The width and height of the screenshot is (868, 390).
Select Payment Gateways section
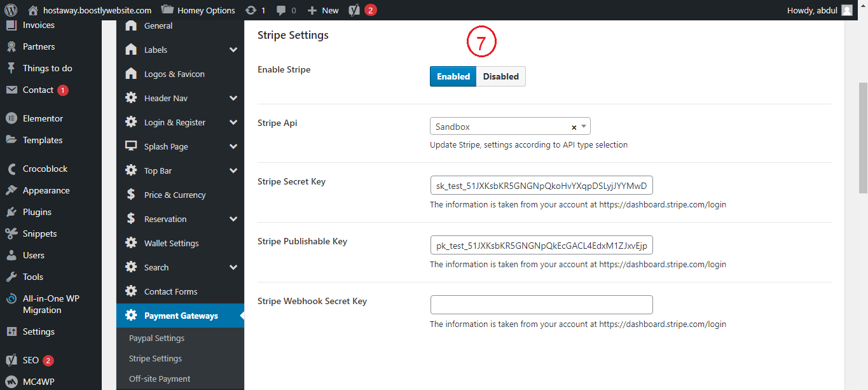pyautogui.click(x=180, y=316)
